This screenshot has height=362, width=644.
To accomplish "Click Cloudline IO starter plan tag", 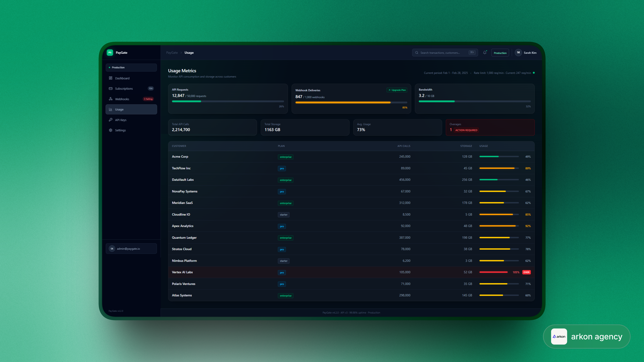I will pos(283,215).
